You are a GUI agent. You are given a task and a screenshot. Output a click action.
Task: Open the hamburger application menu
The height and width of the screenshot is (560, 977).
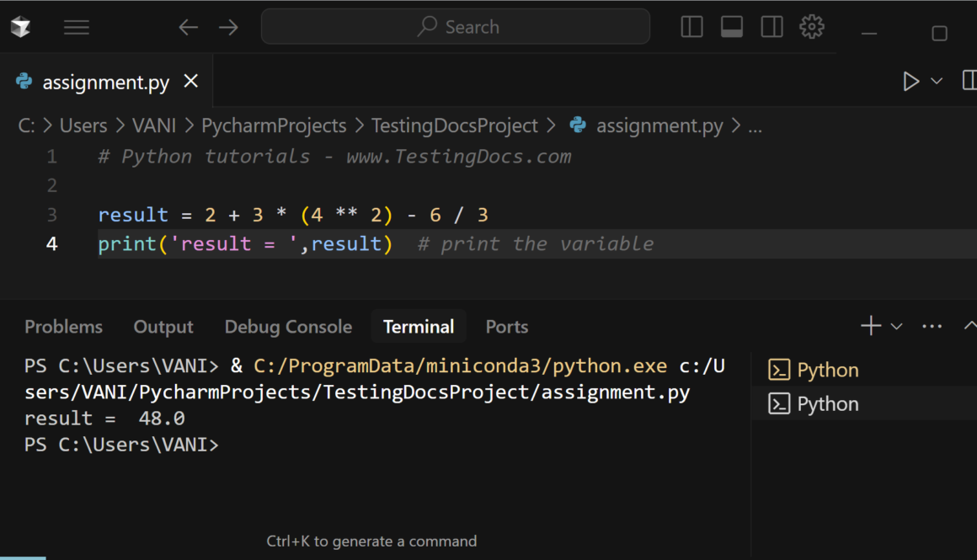pyautogui.click(x=77, y=28)
